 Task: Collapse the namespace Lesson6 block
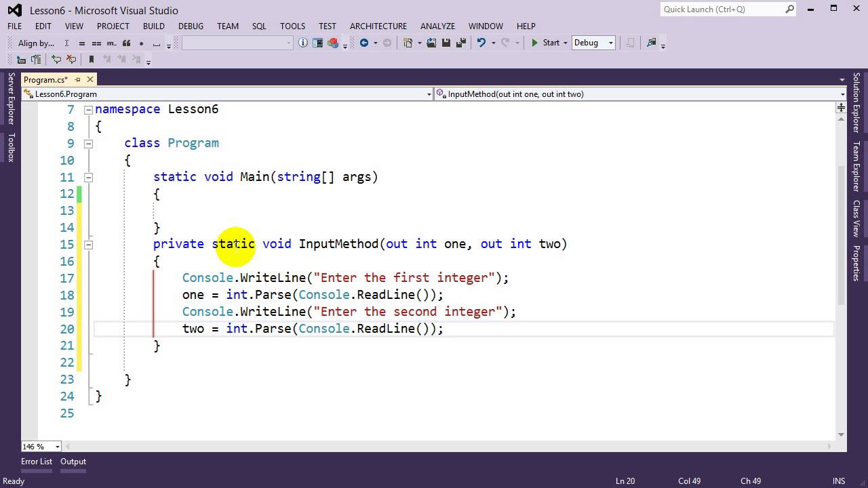pyautogui.click(x=88, y=109)
